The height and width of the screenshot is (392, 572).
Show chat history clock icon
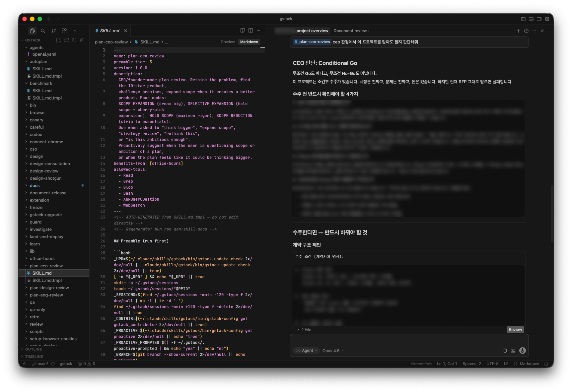click(x=526, y=31)
